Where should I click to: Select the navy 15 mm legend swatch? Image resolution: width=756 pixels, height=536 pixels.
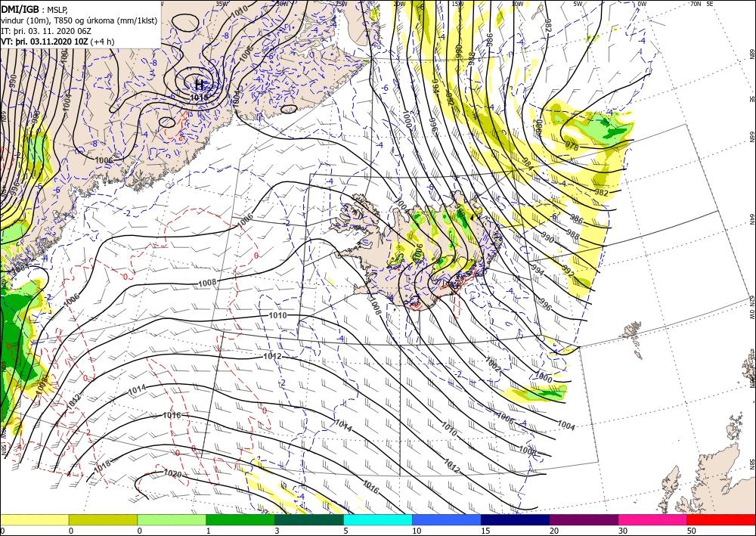click(516, 519)
